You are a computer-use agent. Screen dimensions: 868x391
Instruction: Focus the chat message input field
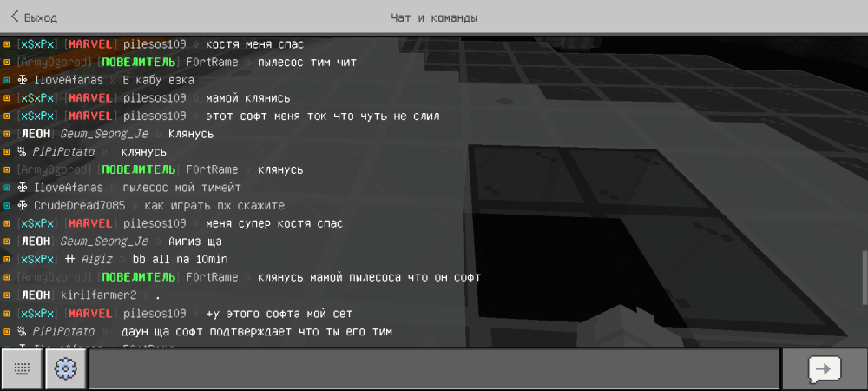[x=435, y=369]
